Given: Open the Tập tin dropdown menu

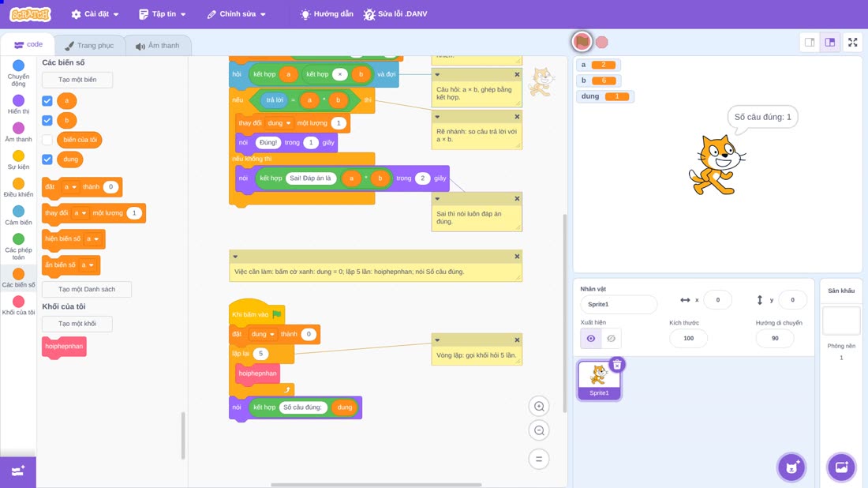Looking at the screenshot, I should point(163,14).
